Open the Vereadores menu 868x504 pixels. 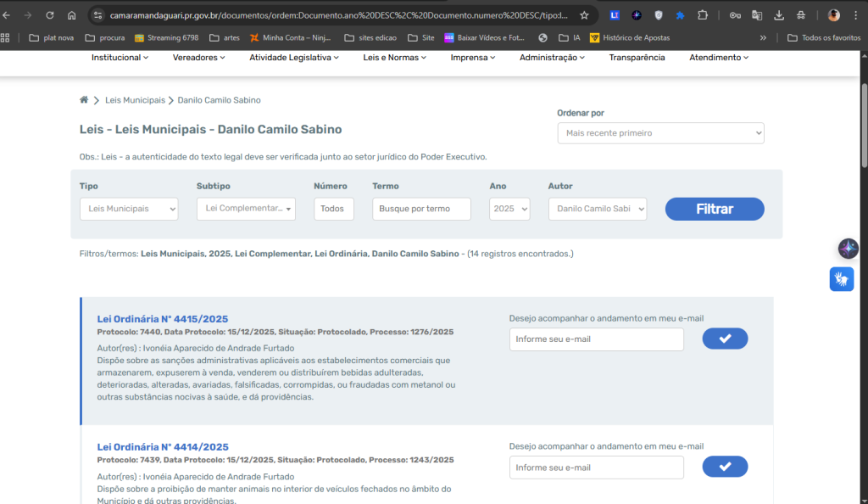(198, 58)
